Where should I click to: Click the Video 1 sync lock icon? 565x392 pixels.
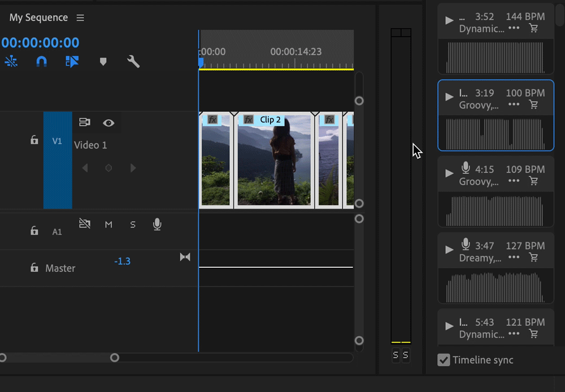[85, 123]
